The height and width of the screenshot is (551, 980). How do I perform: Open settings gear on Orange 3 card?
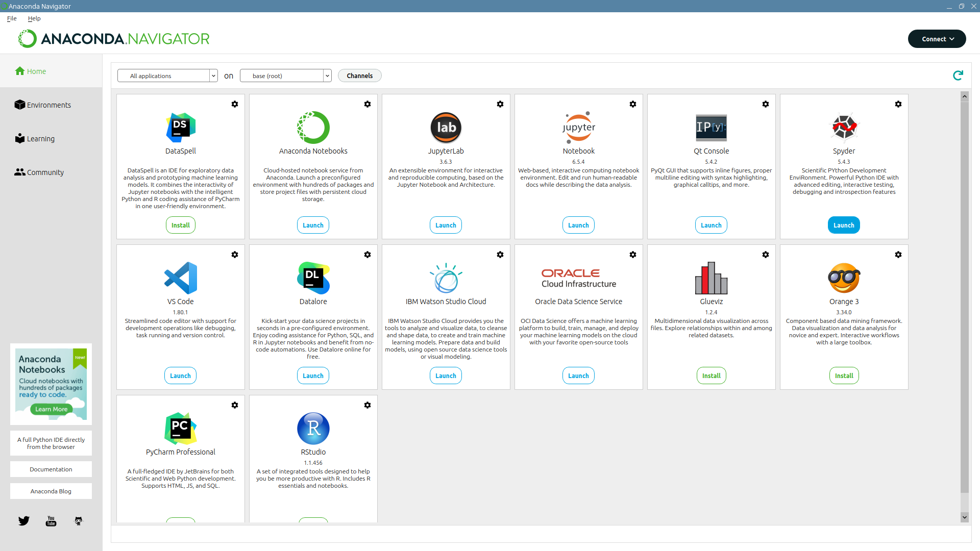tap(898, 255)
